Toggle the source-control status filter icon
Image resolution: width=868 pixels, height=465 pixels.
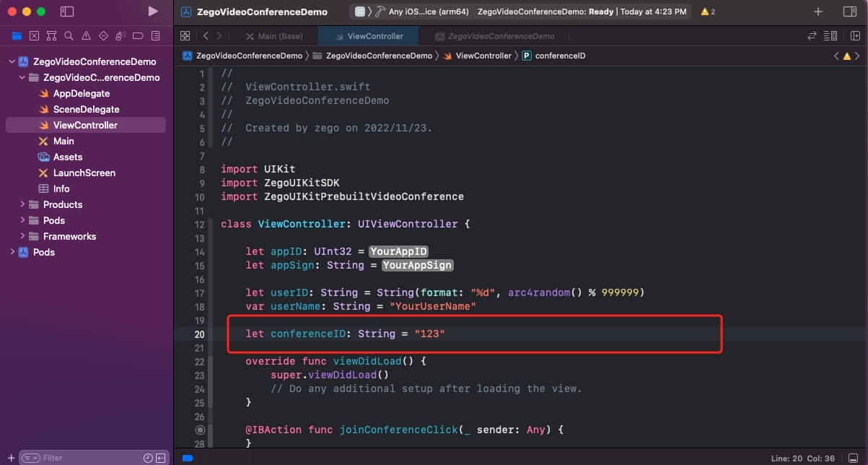pos(159,458)
